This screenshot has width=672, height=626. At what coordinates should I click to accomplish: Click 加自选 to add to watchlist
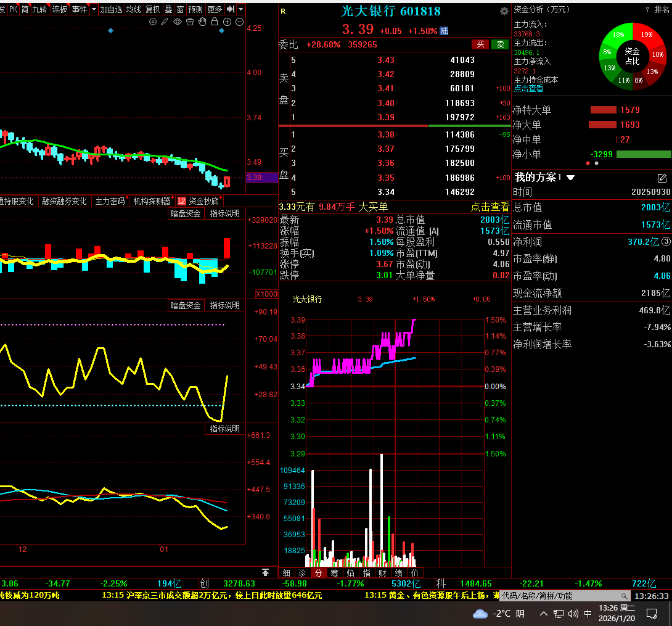click(x=112, y=9)
